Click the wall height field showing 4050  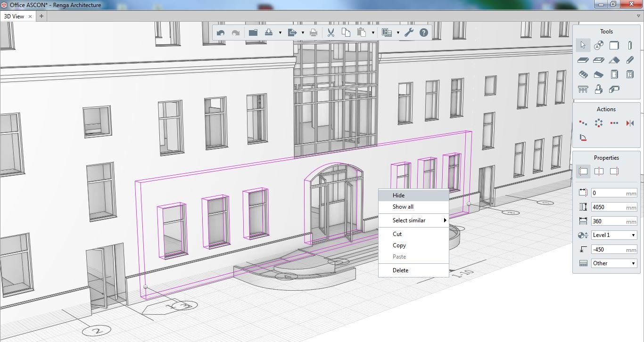pos(614,207)
